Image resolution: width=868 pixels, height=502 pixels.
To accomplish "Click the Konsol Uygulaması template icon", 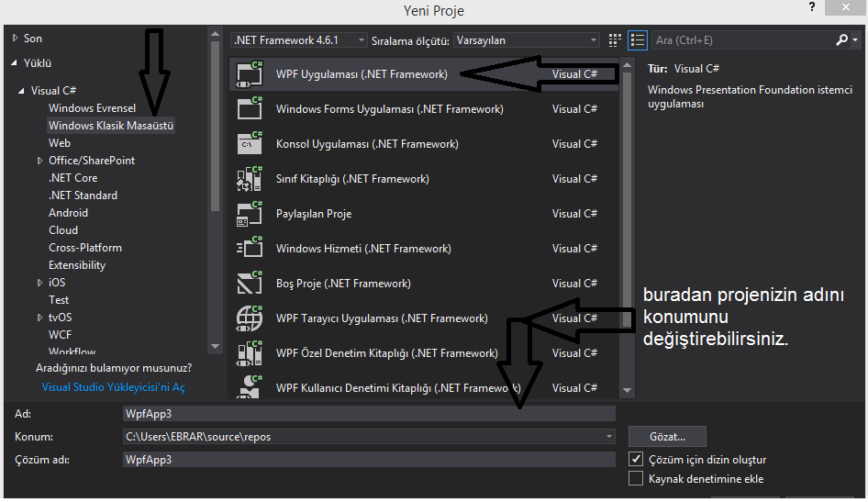I will pyautogui.click(x=250, y=144).
